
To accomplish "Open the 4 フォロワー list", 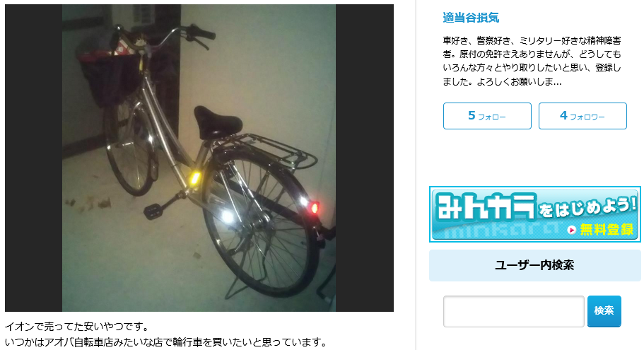I will (x=582, y=116).
